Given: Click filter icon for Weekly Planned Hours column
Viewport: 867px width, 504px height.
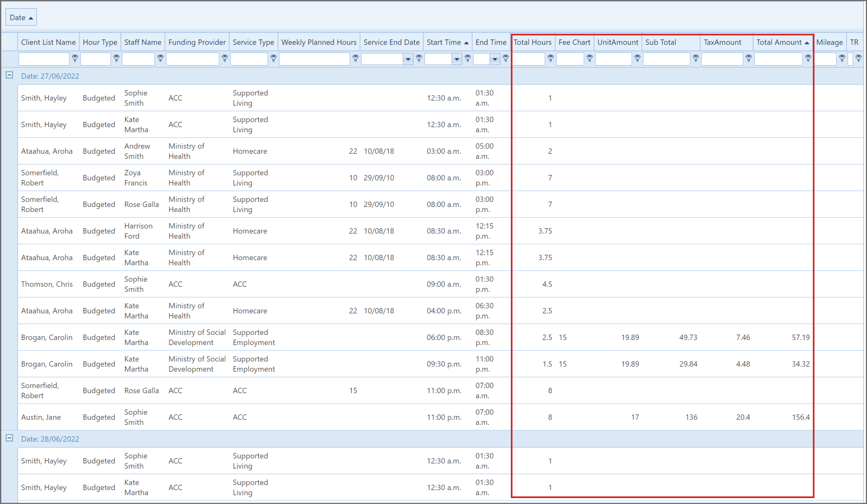Looking at the screenshot, I should (x=356, y=58).
